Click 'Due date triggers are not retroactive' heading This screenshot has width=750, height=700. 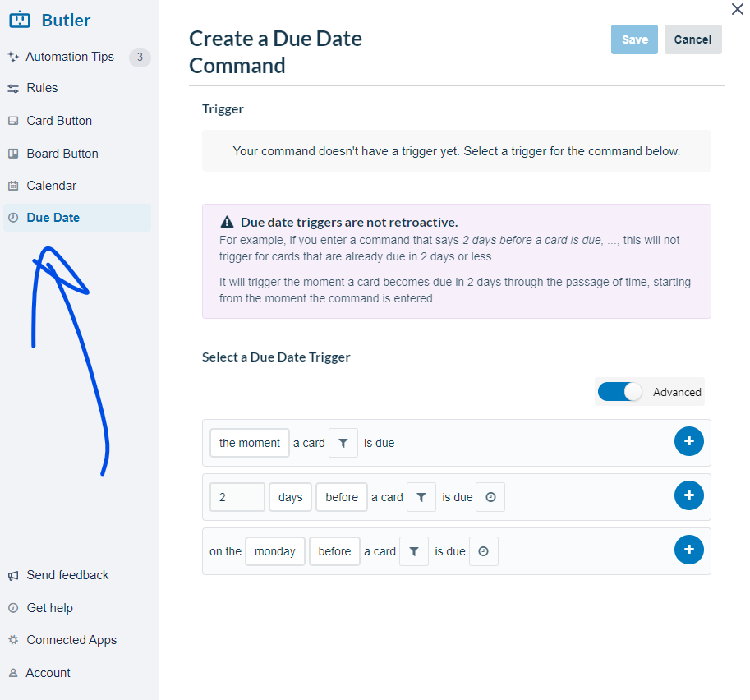click(x=349, y=222)
